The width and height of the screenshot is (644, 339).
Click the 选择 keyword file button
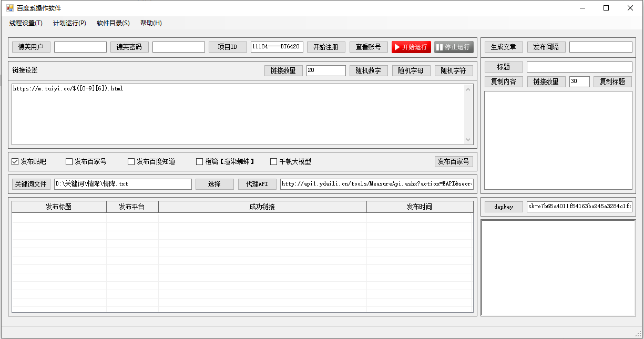[214, 184]
